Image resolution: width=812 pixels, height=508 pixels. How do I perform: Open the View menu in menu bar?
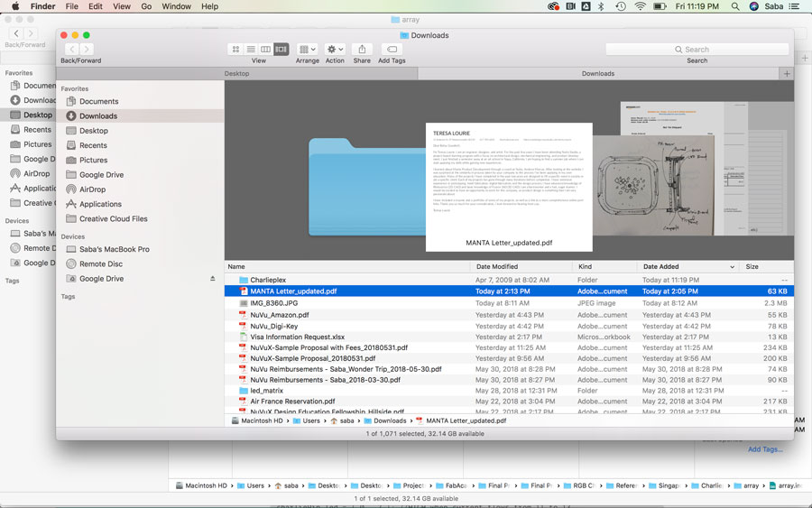click(x=122, y=6)
